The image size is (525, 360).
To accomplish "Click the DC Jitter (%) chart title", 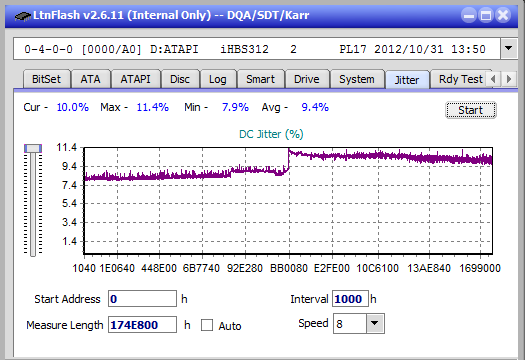I will click(x=271, y=134).
